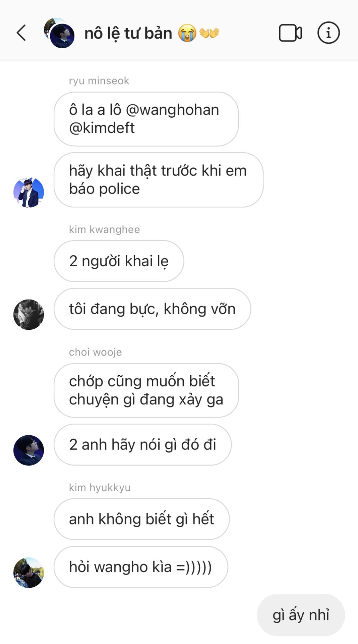Screen dimensions: 358x644
Task: Tap choi wooje's profile avatar
Action: tap(28, 450)
